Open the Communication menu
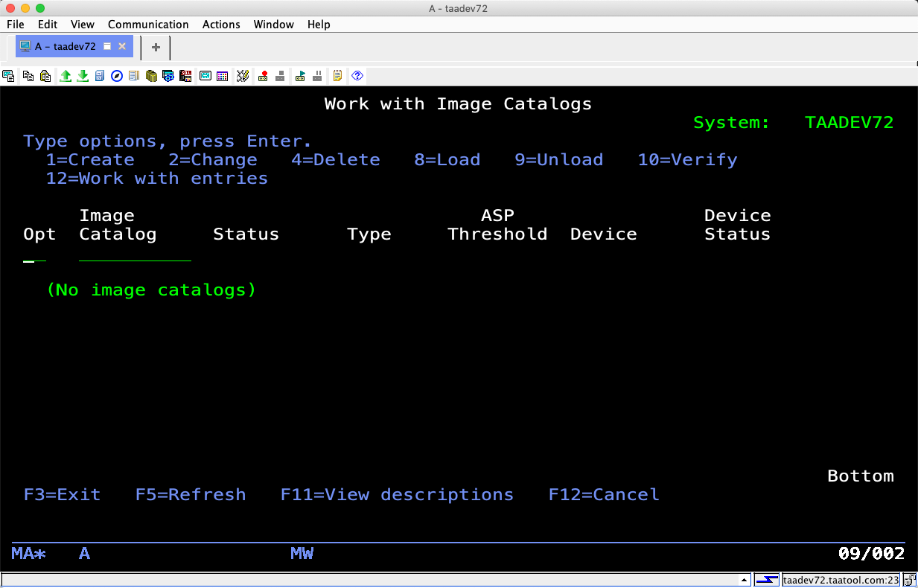The height and width of the screenshot is (588, 918). coord(148,25)
